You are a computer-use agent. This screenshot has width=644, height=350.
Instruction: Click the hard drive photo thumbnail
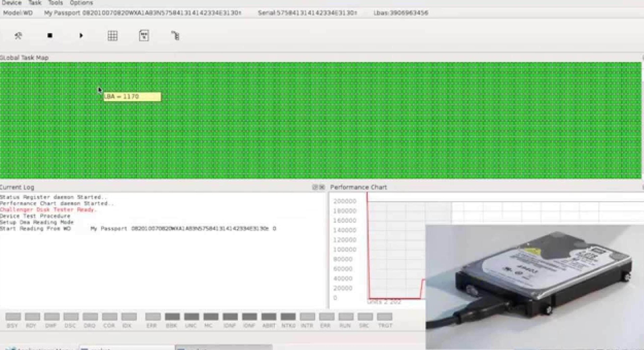[x=534, y=287]
